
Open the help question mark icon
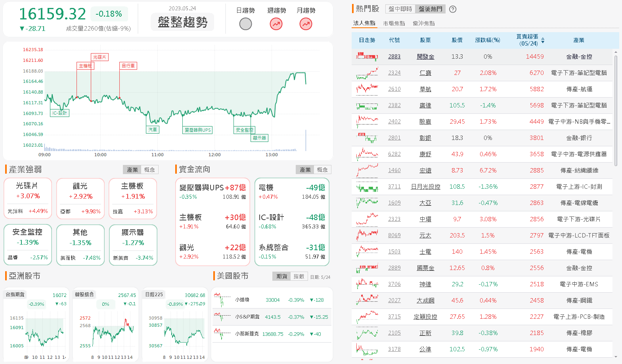coord(453,9)
